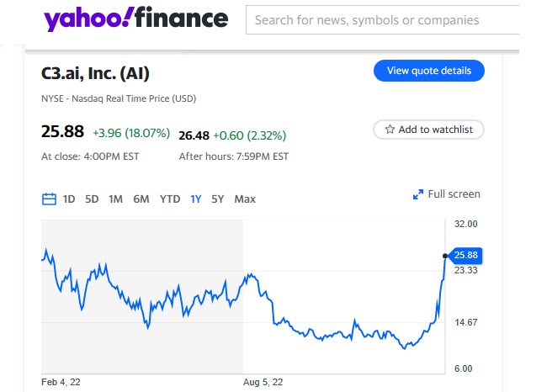Show the 5Y chart range
Screen dimensions: 547x392
(218, 199)
